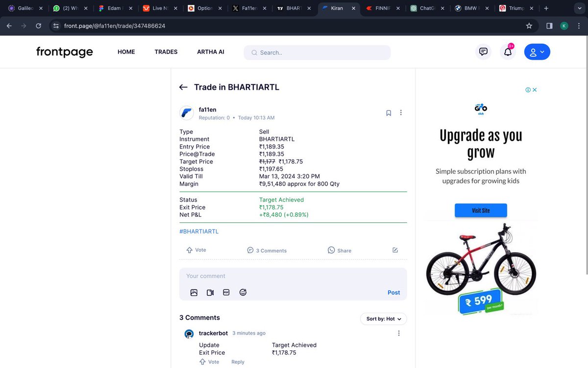Open the #BHARTIARTL hashtag link
Image resolution: width=588 pixels, height=368 pixels.
pyautogui.click(x=199, y=231)
